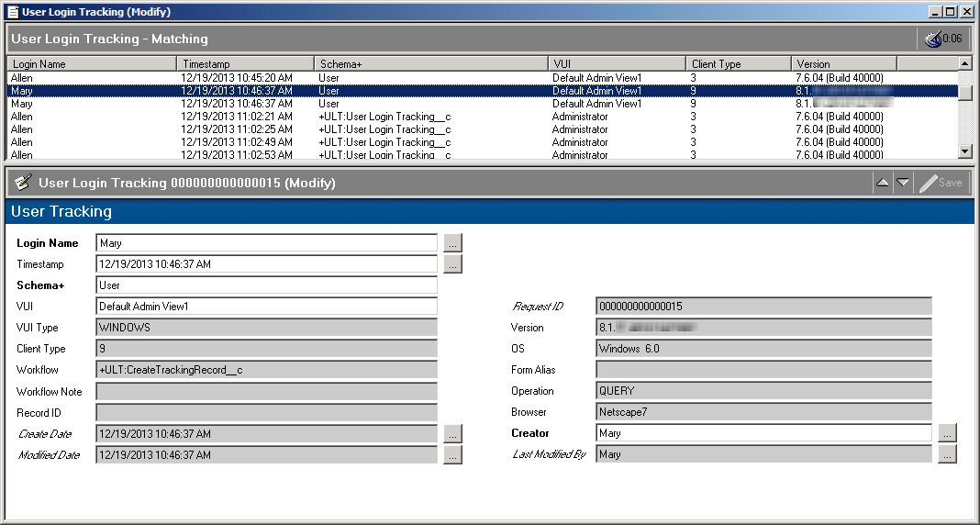Screen dimensions: 980x525
Task: Click the Create Date field
Action: [267, 434]
